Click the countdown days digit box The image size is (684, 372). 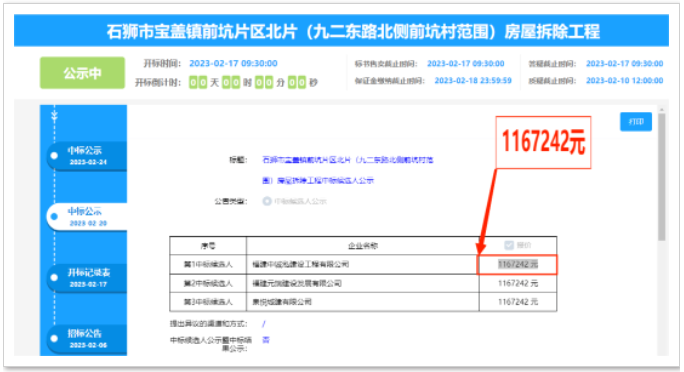(198, 82)
